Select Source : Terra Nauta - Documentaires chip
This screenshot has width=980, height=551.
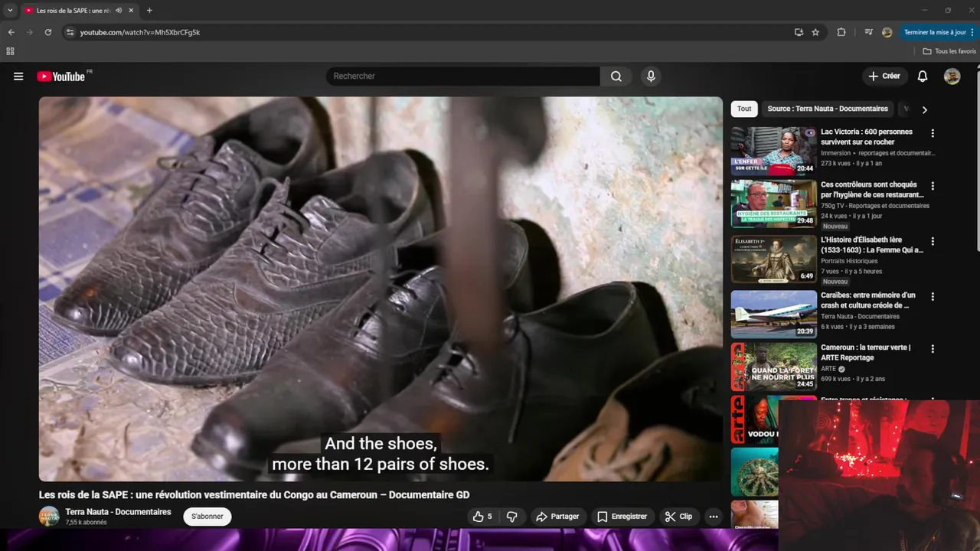pyautogui.click(x=828, y=109)
